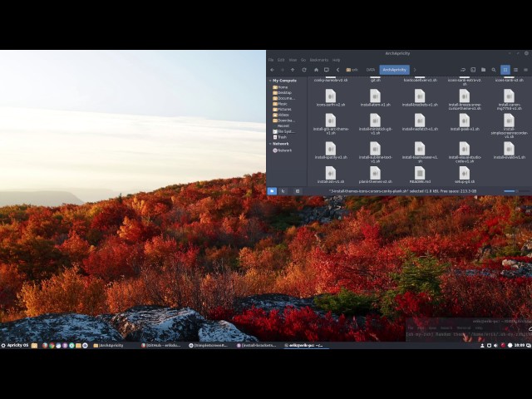Viewport: 532px width, 399px height.
Task: Switch to list view mode
Action: coord(515,70)
